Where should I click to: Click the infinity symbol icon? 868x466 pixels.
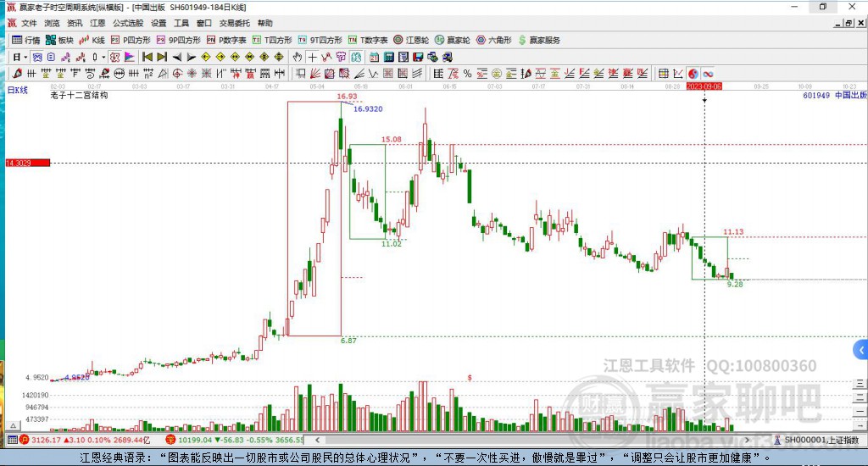tap(708, 74)
